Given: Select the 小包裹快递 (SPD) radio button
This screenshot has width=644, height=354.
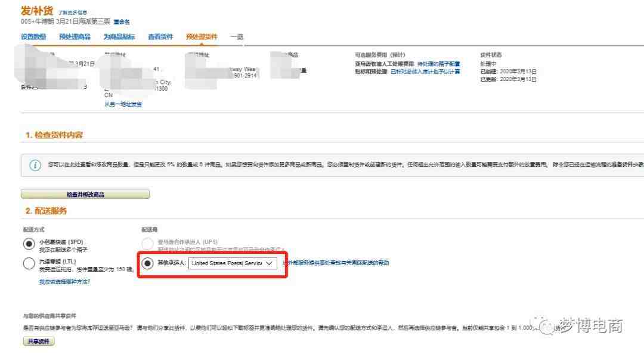Looking at the screenshot, I should click(29, 244).
